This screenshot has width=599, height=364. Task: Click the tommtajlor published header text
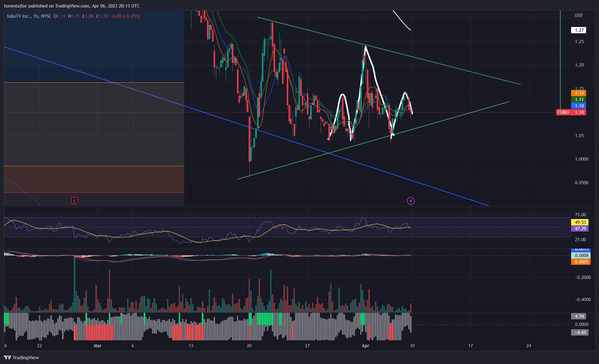click(x=72, y=6)
